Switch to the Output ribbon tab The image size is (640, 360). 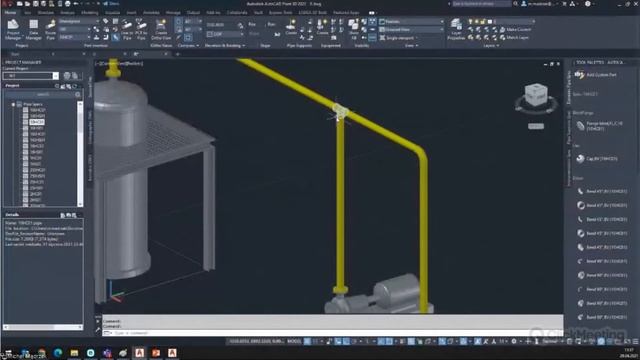click(193, 13)
